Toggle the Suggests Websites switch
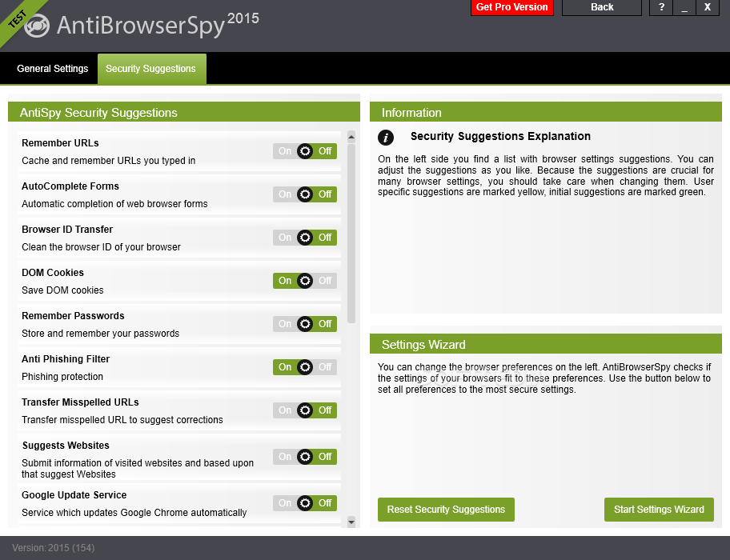730x560 pixels. (305, 457)
